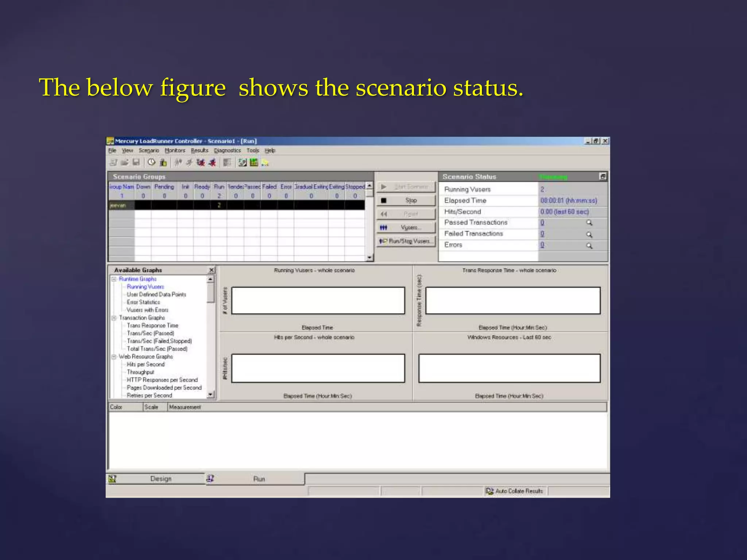Click the Failed Transactions count link
Screen dimensions: 747x560
click(x=542, y=234)
